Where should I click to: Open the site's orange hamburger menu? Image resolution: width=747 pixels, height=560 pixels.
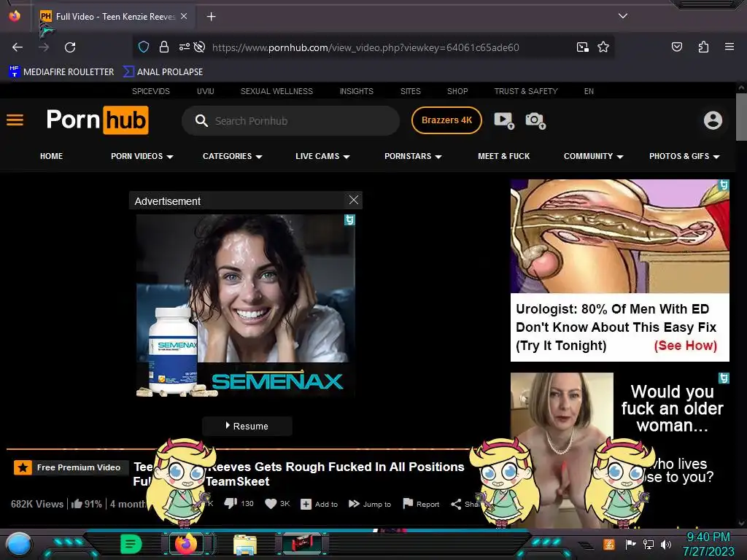(x=15, y=120)
